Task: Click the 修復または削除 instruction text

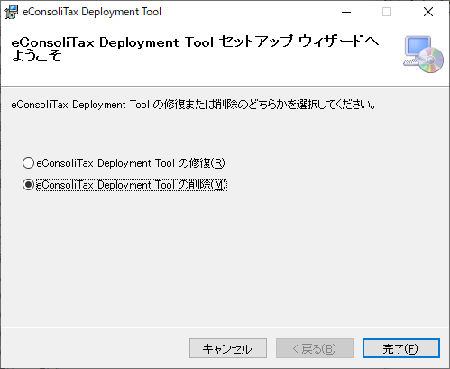Action: 193,104
